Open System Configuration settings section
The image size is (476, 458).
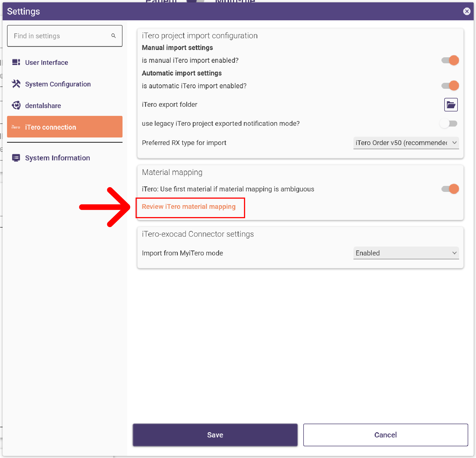(x=65, y=84)
